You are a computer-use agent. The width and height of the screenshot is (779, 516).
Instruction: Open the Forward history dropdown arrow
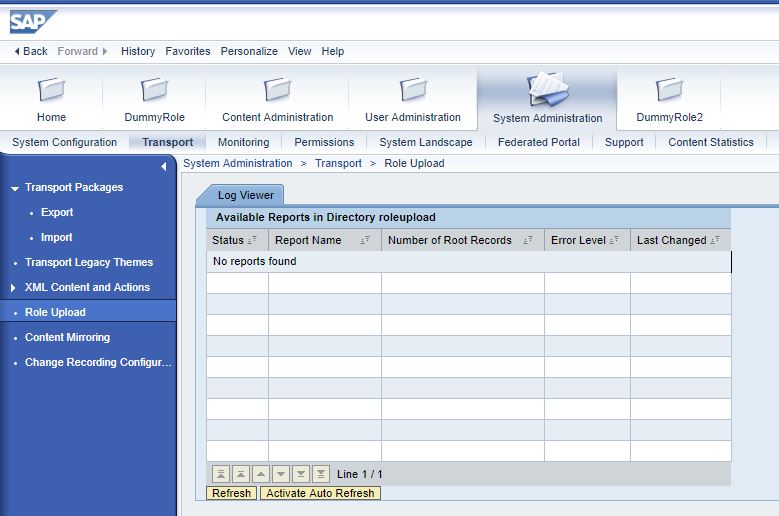105,51
